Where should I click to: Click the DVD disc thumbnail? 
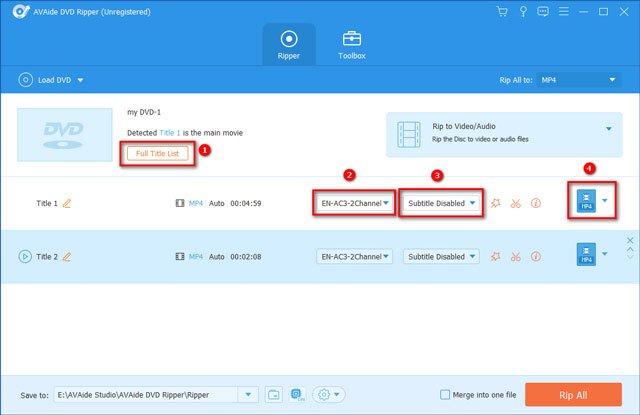(x=65, y=135)
